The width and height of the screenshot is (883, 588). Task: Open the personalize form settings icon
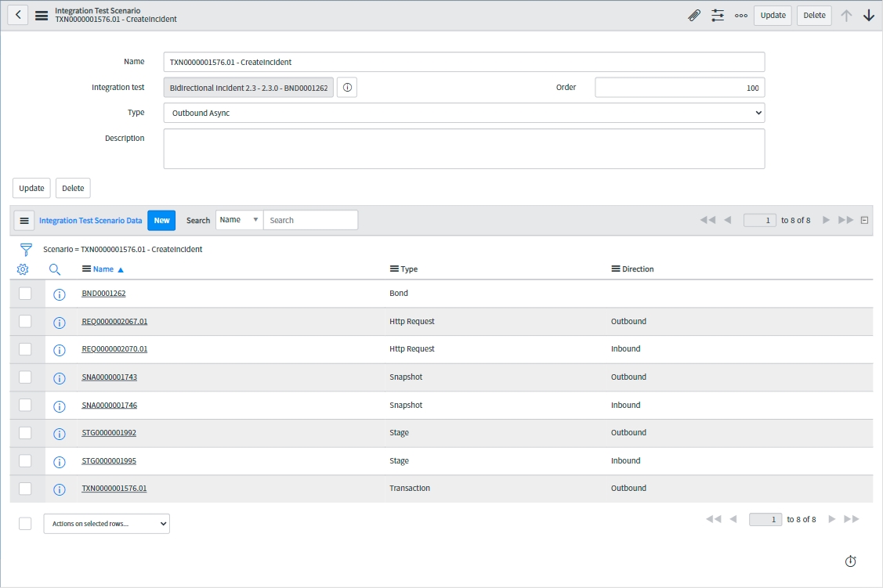[718, 16]
